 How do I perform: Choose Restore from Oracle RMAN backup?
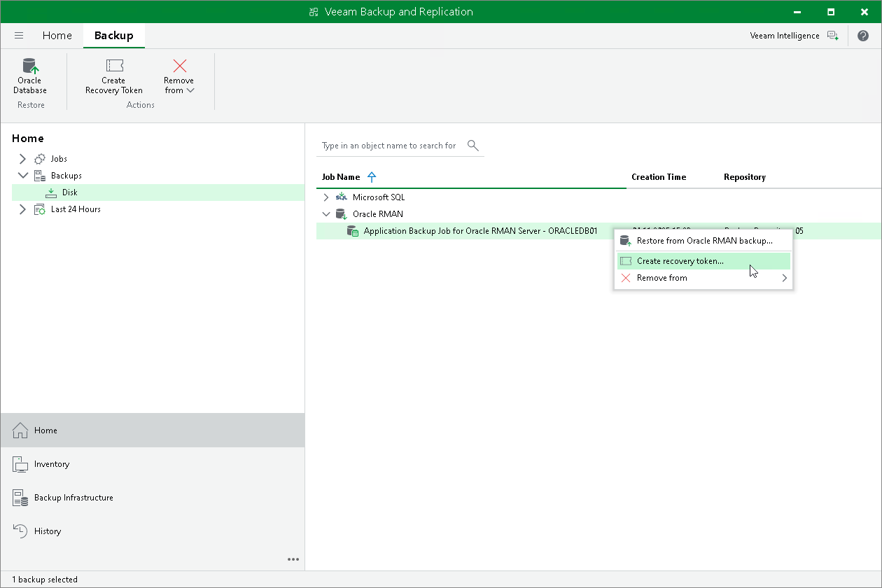point(703,241)
